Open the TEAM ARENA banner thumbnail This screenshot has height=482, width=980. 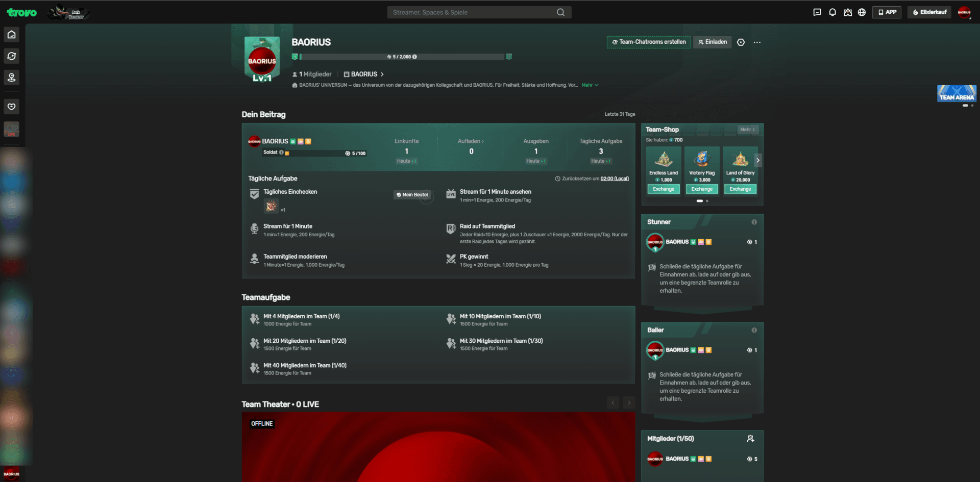point(957,94)
